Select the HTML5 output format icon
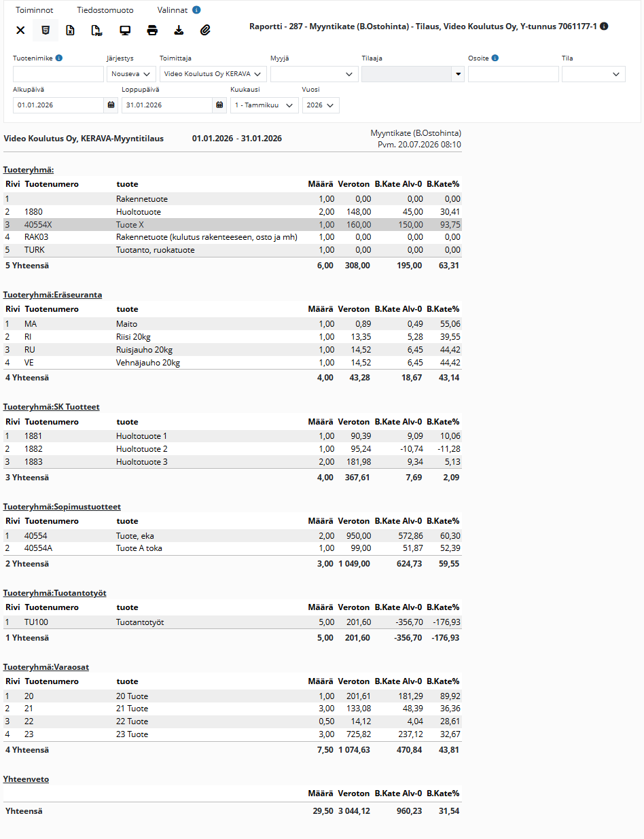Image resolution: width=644 pixels, height=839 pixels. coord(45,30)
